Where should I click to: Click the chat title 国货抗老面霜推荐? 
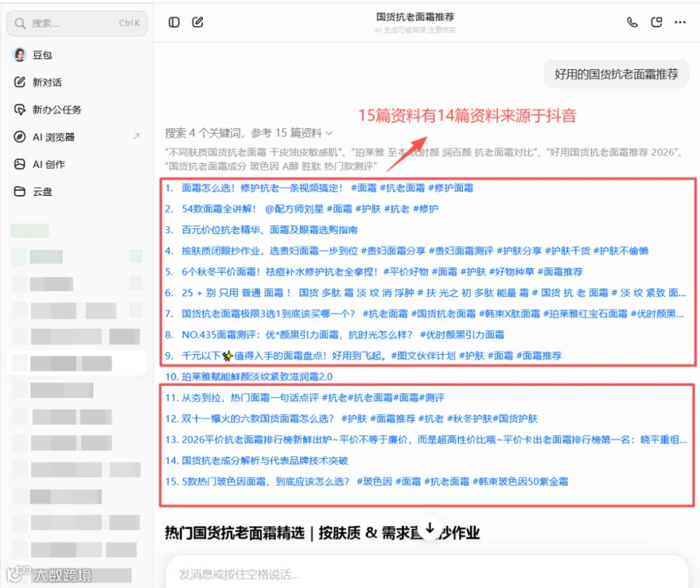click(x=415, y=17)
